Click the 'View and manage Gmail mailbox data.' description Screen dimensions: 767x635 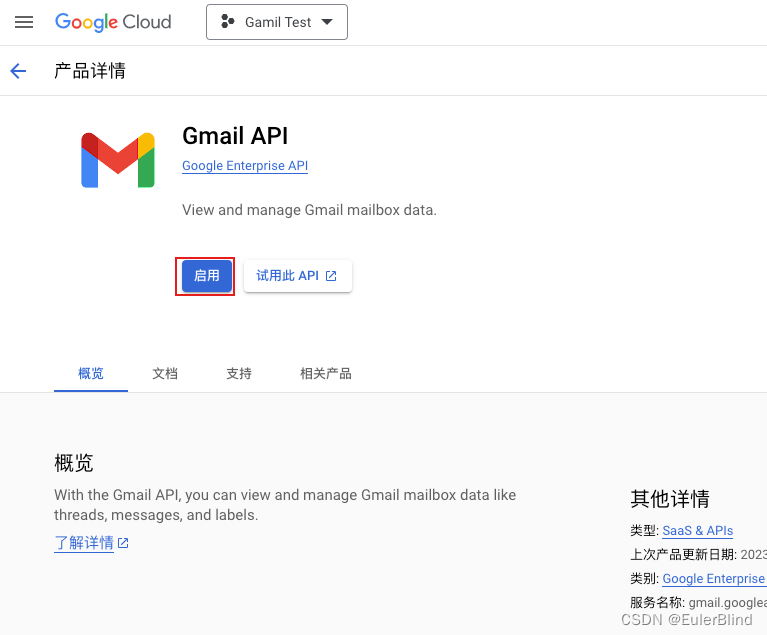[309, 210]
